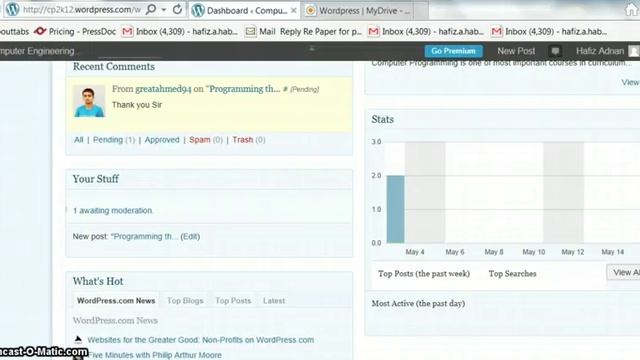Filter comments by Trash (0)
640x360 pixels.
(249, 140)
